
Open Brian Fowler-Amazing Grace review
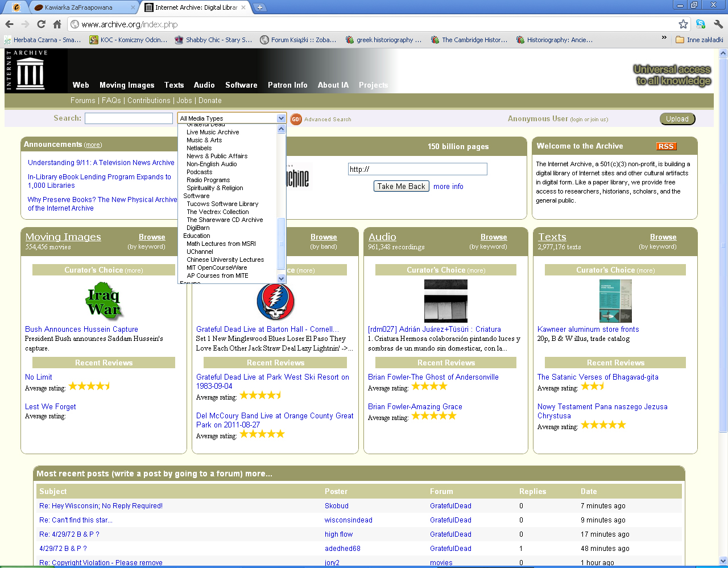click(x=415, y=406)
